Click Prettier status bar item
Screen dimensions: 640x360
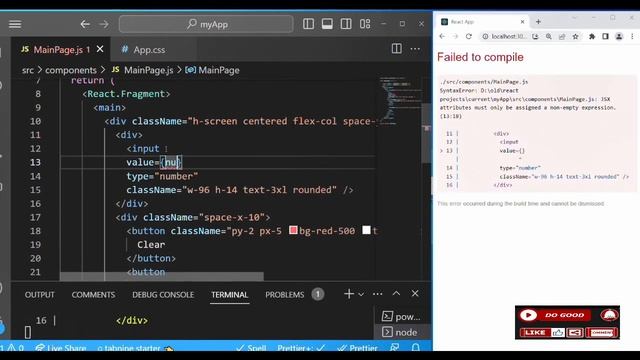click(358, 348)
